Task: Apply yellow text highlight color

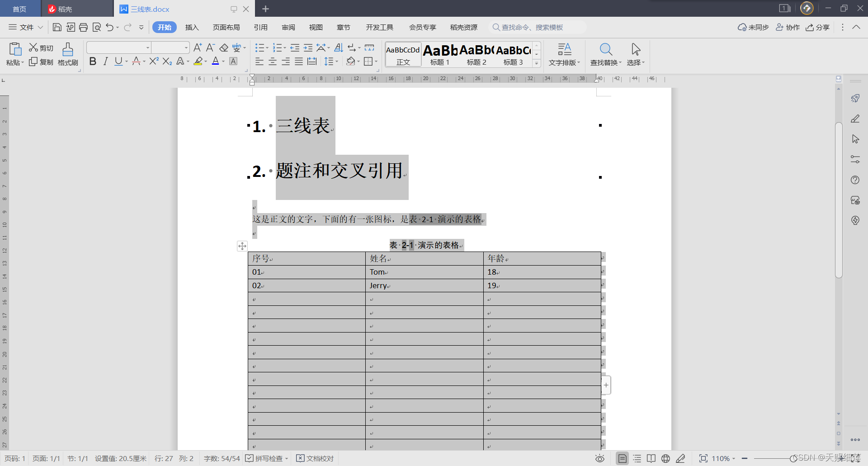Action: click(198, 62)
